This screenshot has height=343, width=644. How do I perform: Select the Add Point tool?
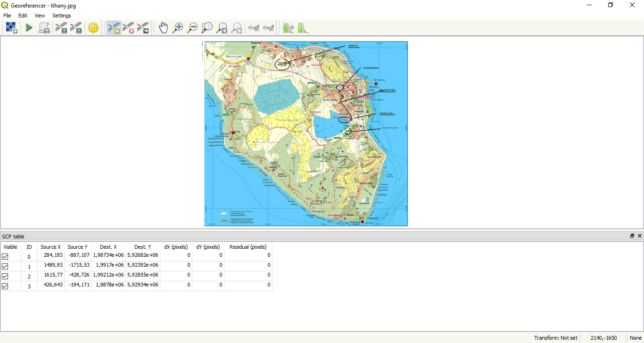114,28
